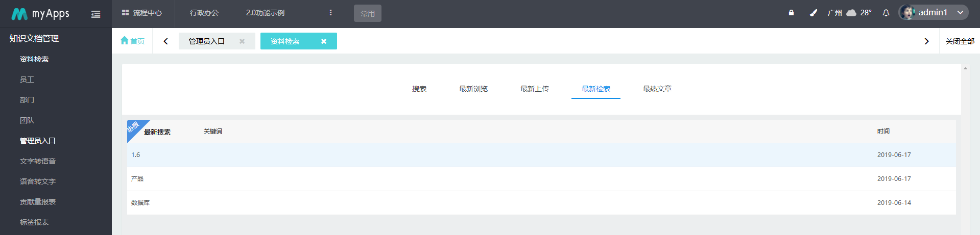Image resolution: width=980 pixels, height=235 pixels.
Task: Open 标签报表 in the sidebar
Action: (x=34, y=222)
